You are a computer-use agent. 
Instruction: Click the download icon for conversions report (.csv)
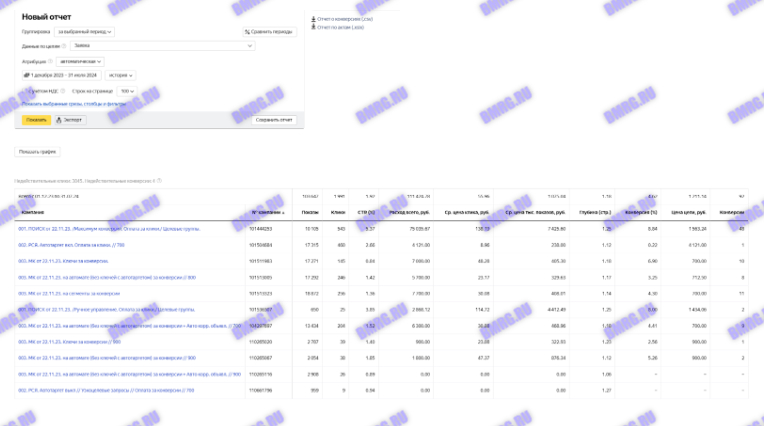[314, 19]
